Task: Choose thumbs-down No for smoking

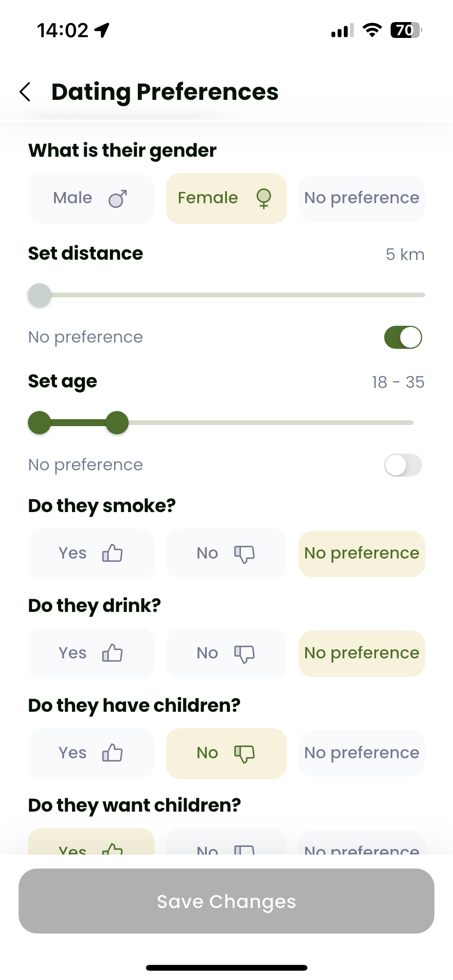Action: click(x=226, y=553)
